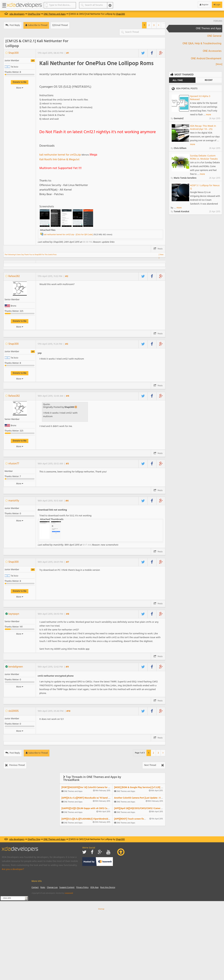This screenshot has width=224, height=980.
Task: Share post #4 on Google Plus
Action: [x=161, y=396]
